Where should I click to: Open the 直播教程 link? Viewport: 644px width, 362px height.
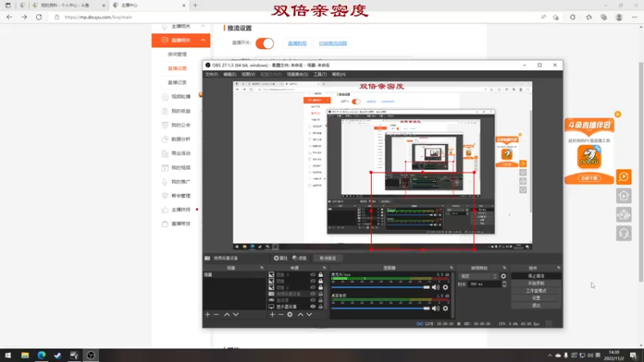pos(297,43)
